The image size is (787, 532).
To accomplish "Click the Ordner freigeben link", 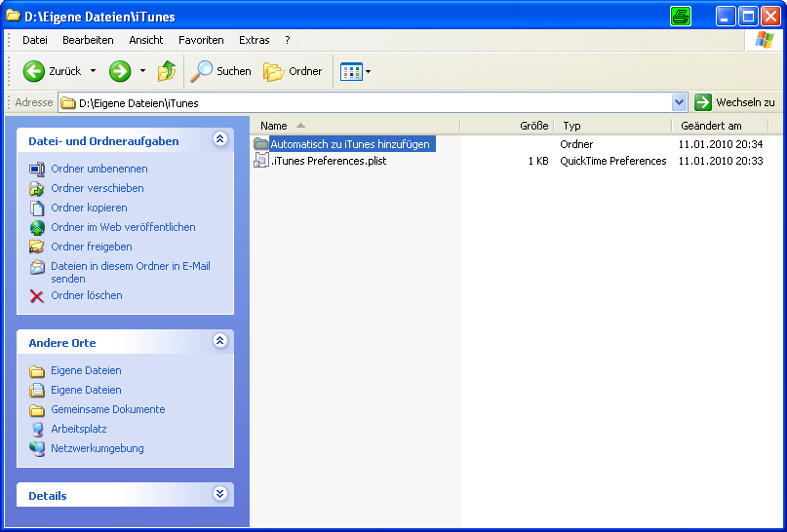I will coord(92,247).
